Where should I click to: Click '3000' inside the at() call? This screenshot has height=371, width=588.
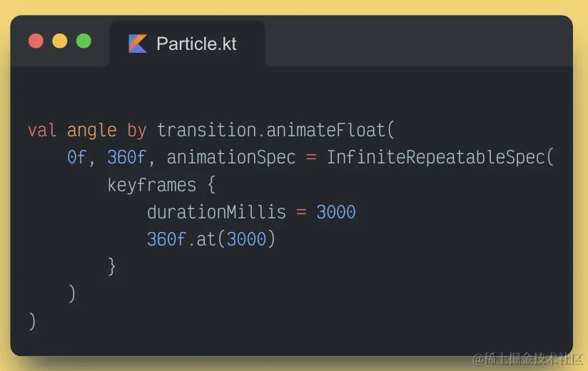[x=246, y=239]
